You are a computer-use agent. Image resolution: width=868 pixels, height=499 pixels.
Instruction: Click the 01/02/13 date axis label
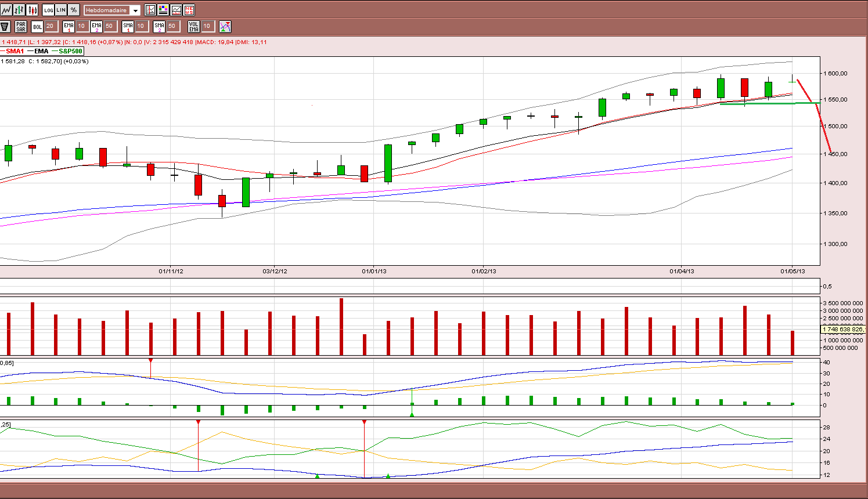coord(484,271)
